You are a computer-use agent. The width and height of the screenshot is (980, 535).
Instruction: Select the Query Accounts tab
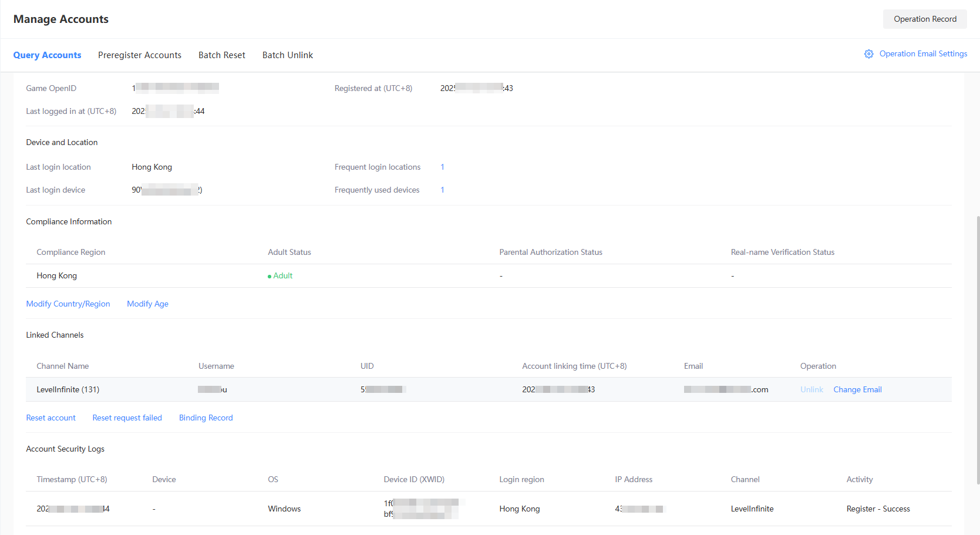(x=47, y=55)
